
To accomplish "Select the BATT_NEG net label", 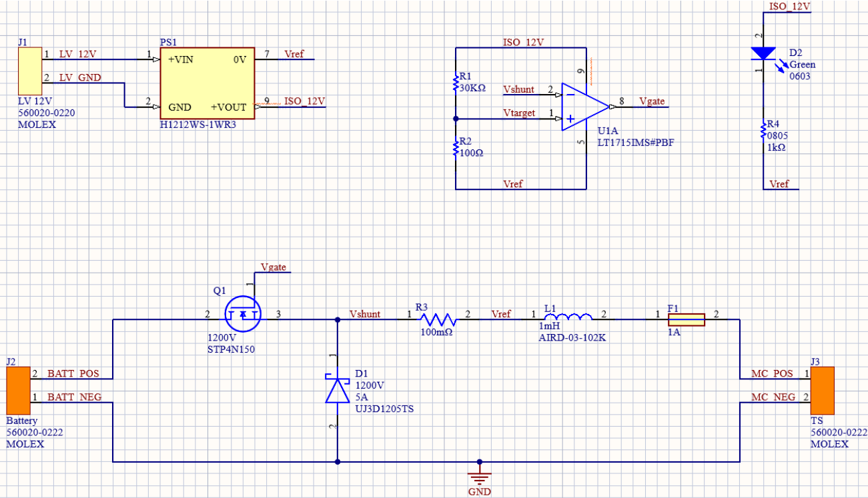I will pyautogui.click(x=75, y=397).
